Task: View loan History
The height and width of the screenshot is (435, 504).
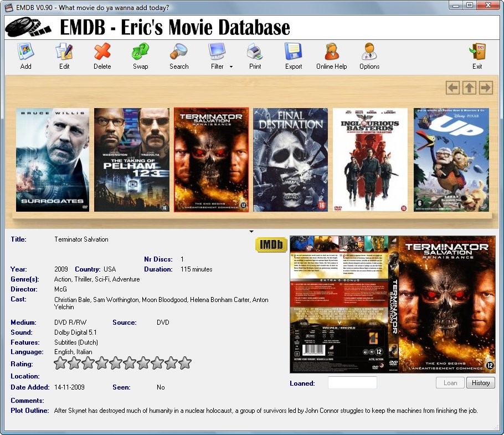Action: [480, 382]
